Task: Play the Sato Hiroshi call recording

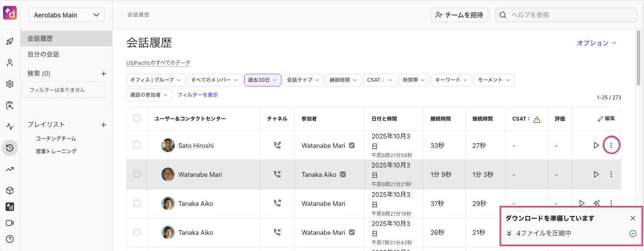Action: click(x=596, y=145)
